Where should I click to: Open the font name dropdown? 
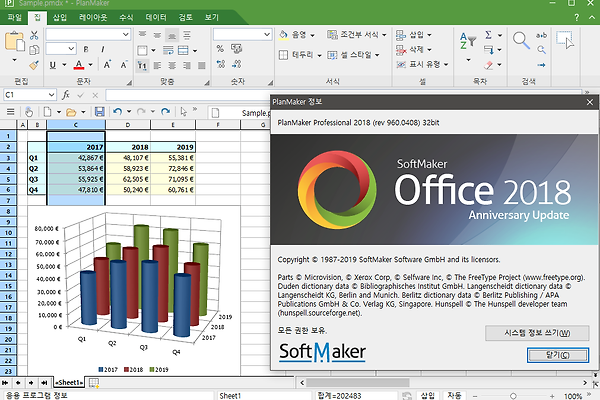pos(126,35)
